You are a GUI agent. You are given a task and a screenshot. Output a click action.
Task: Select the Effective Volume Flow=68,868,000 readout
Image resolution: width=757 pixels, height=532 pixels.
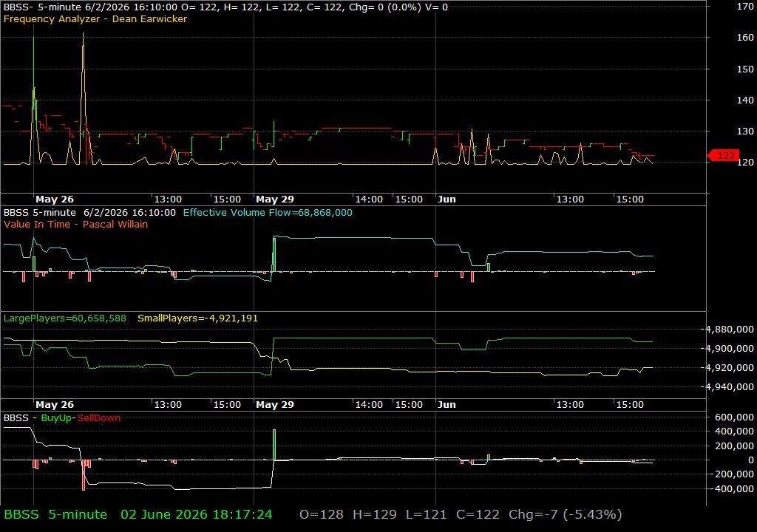[268, 212]
